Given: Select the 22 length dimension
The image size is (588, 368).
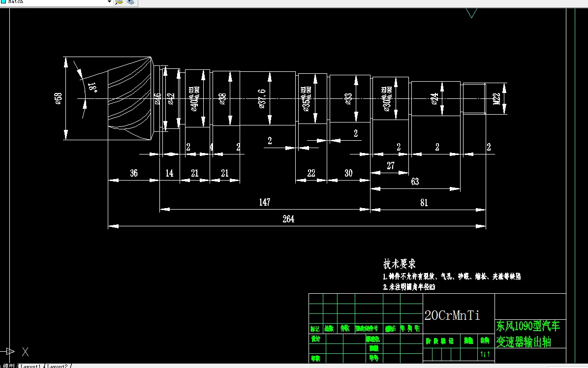Looking at the screenshot, I should pyautogui.click(x=311, y=173).
